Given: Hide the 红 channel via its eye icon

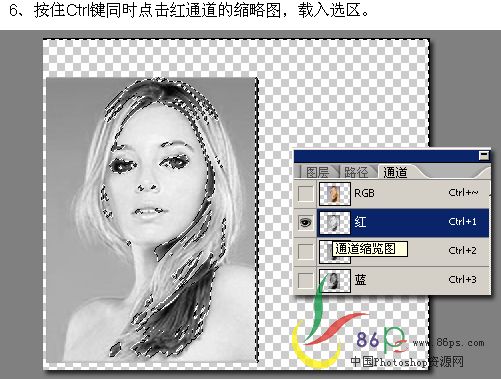Looking at the screenshot, I should [x=305, y=222].
